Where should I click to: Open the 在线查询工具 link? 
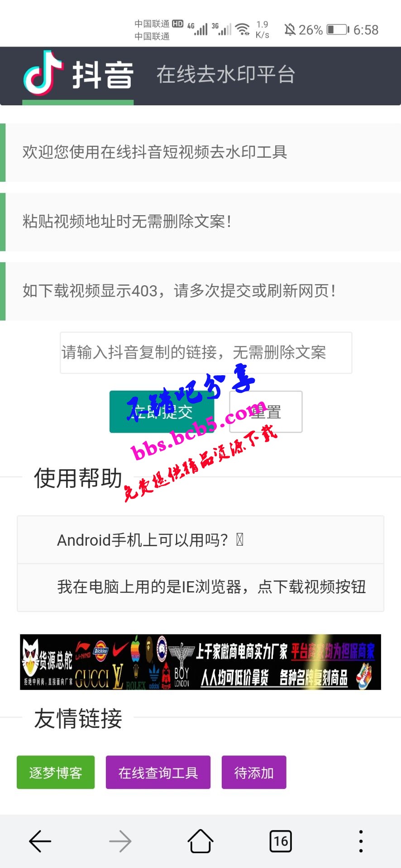tap(158, 773)
